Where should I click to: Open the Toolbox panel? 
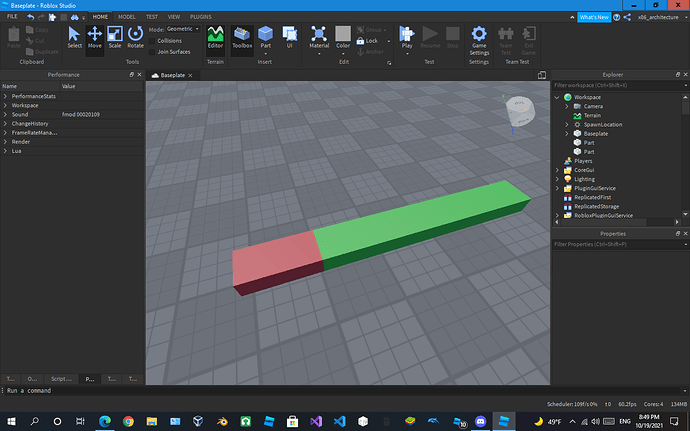click(242, 37)
